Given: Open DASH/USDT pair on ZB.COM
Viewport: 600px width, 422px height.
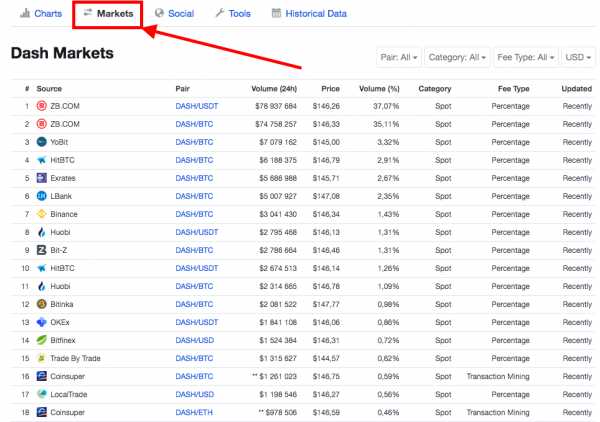Looking at the screenshot, I should coord(197,106).
